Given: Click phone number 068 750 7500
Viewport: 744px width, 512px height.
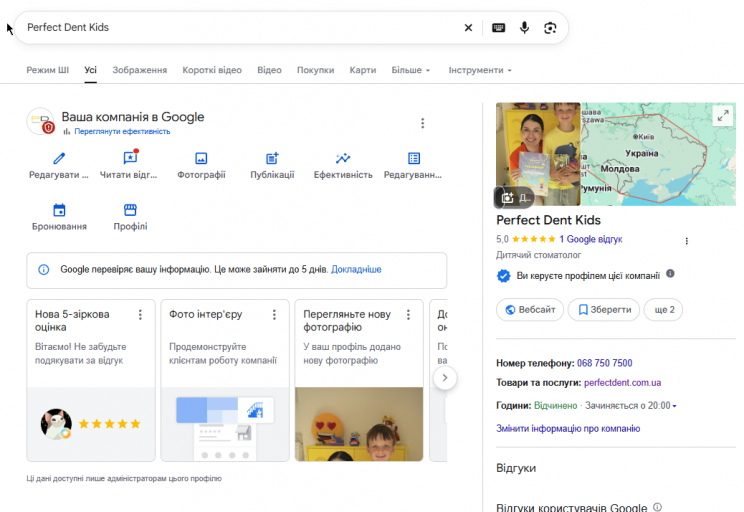Looking at the screenshot, I should pos(604,363).
